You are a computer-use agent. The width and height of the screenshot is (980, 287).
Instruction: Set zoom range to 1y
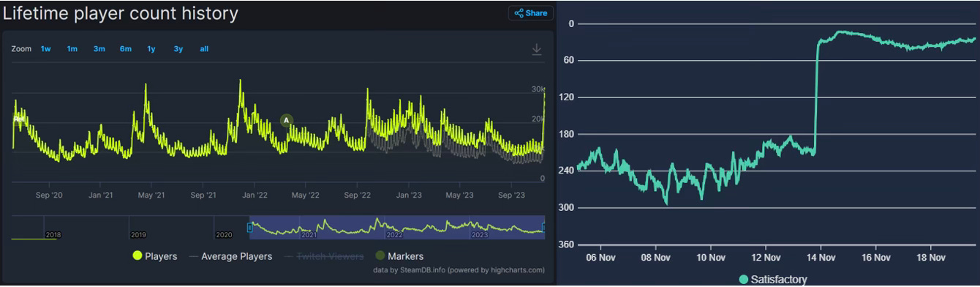point(151,49)
